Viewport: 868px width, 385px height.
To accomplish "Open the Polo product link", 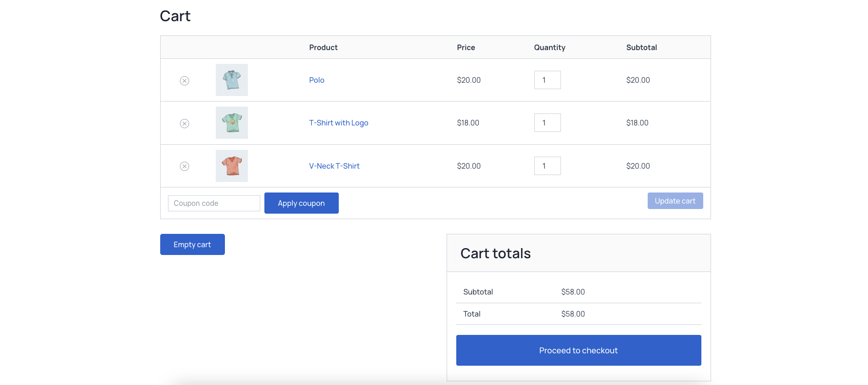I will click(x=316, y=80).
